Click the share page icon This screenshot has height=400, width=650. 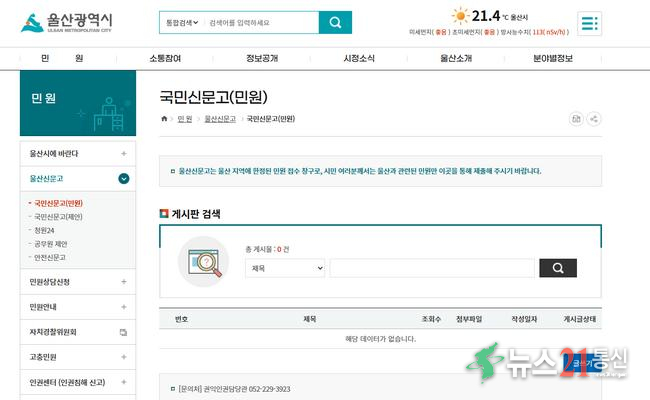594,119
